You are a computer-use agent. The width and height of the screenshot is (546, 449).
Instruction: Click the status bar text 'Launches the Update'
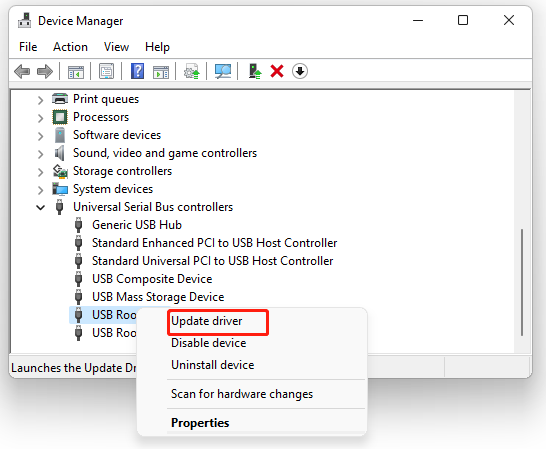[x=73, y=368]
